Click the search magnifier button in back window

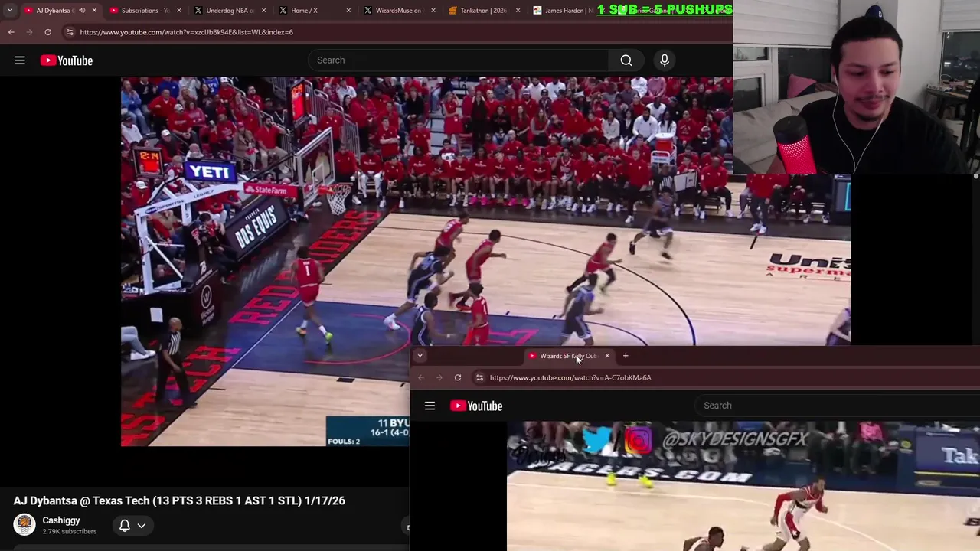(626, 60)
